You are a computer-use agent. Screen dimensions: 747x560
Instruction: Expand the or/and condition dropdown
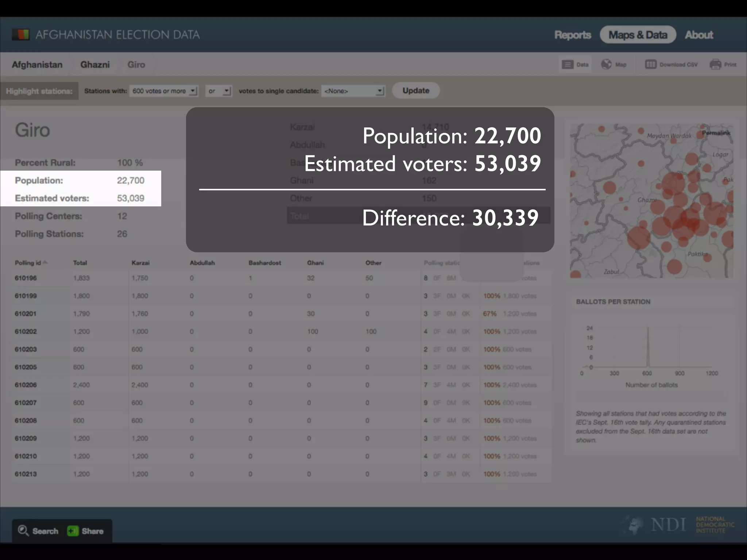[x=219, y=91]
